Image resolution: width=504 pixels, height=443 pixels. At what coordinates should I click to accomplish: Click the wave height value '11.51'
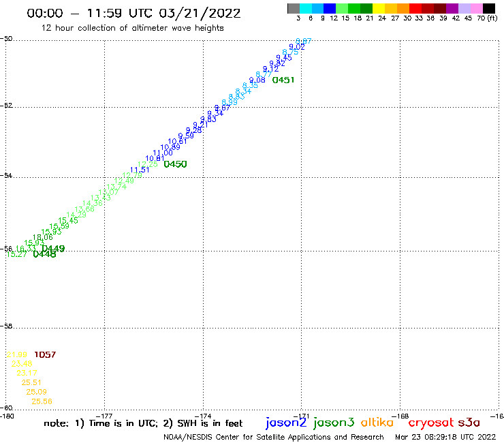(x=140, y=170)
